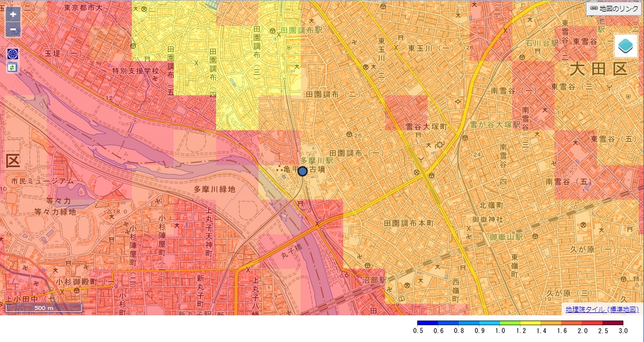644x342 pixels.
Task: Click the blue globe icon
Action: tap(13, 54)
